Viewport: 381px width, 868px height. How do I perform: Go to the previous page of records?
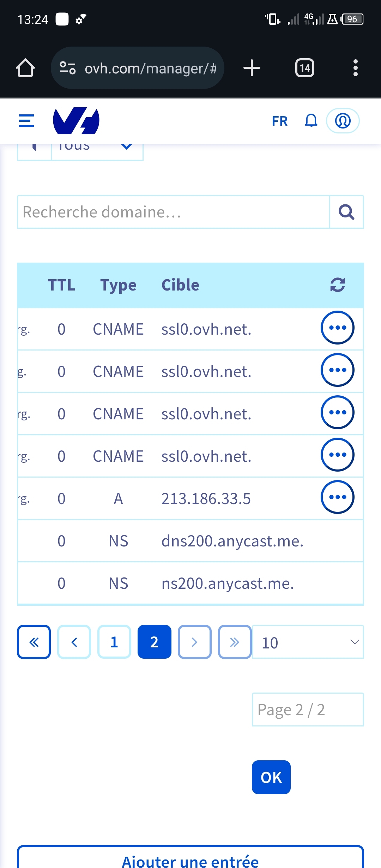pyautogui.click(x=74, y=642)
